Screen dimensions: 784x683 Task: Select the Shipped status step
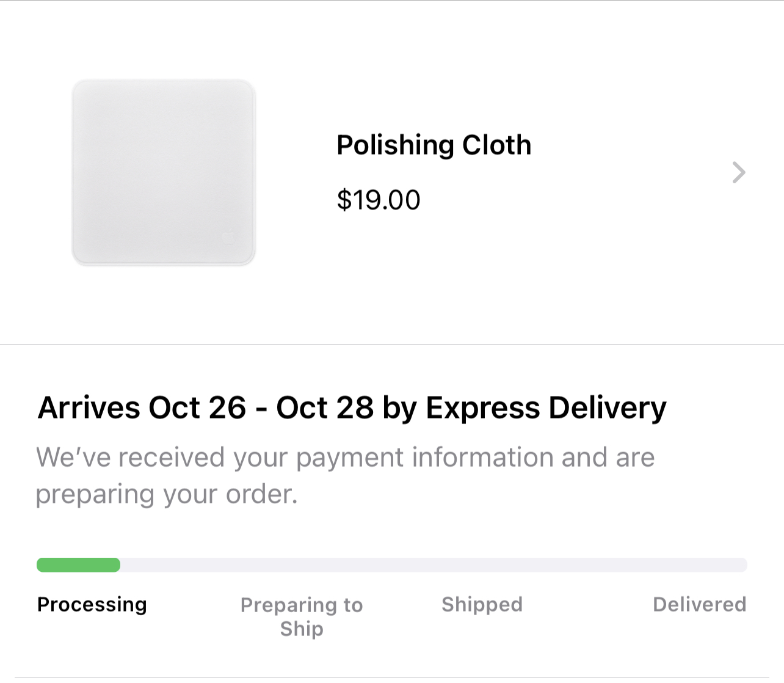(x=482, y=605)
